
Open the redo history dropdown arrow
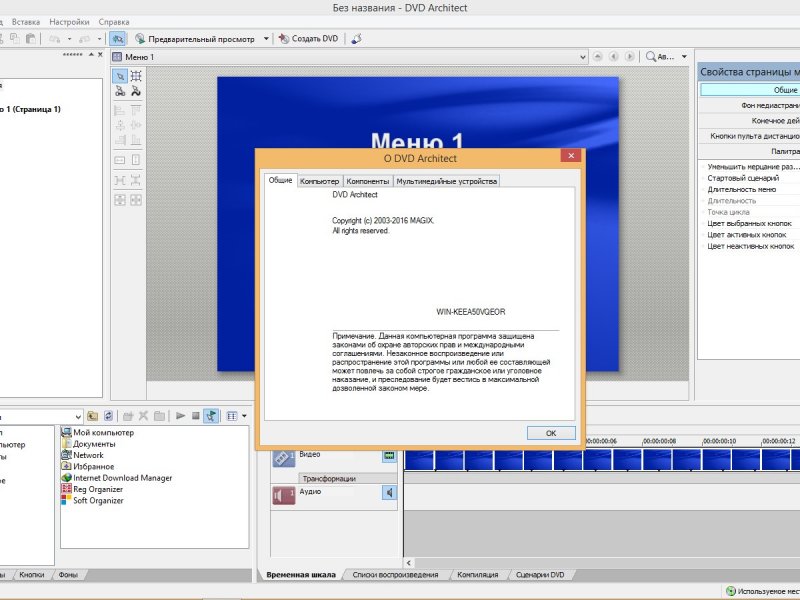coord(99,39)
